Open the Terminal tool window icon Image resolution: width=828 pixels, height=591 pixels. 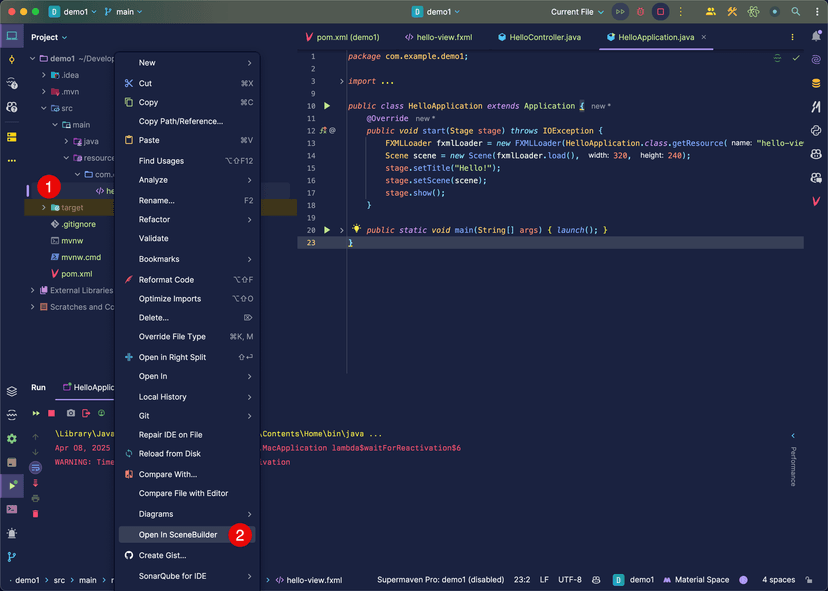coord(12,508)
